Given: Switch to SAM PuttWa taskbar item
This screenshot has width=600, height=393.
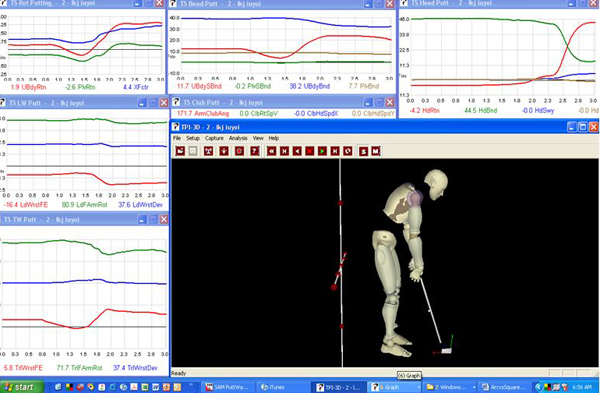Looking at the screenshot, I should 227,387.
